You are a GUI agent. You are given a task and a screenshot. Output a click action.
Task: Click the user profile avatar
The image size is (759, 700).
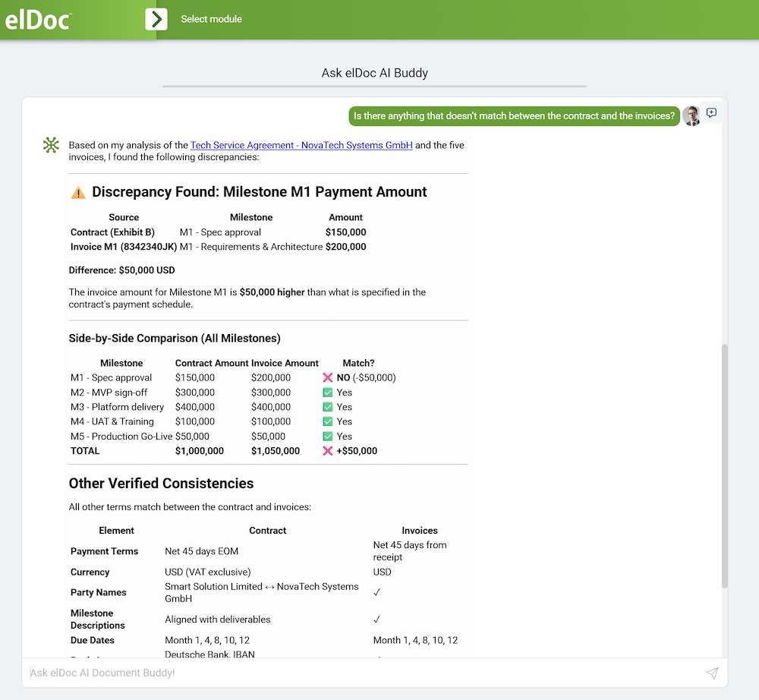point(691,115)
